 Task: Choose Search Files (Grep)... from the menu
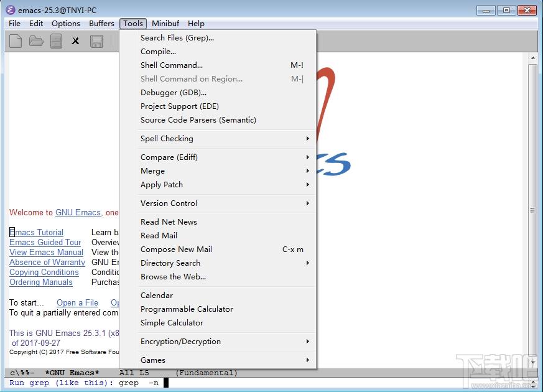pyautogui.click(x=218, y=38)
